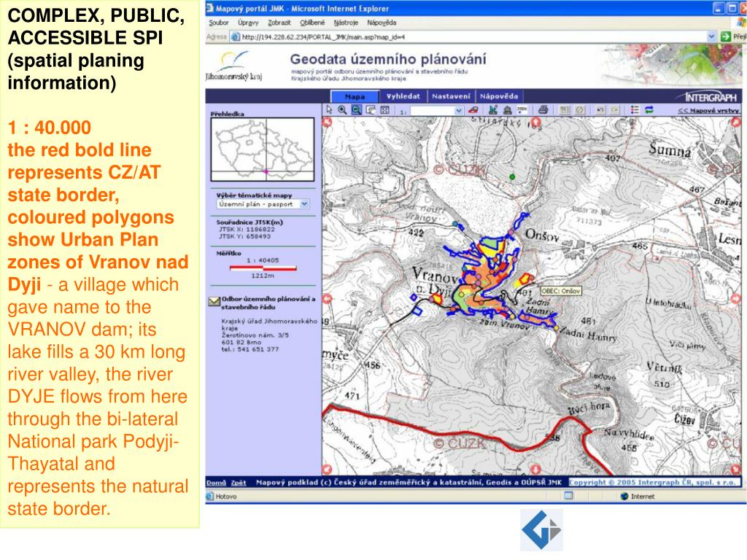The width and height of the screenshot is (747, 560).
Task: Click the blue-green refresh arrows icon
Action: click(649, 110)
